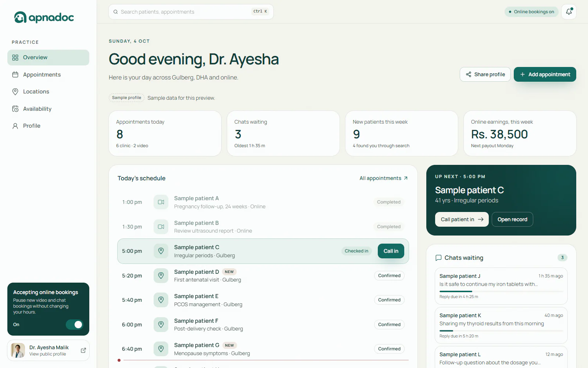Click the NEW tag beside Sample patient D
The height and width of the screenshot is (368, 588).
coord(229,272)
